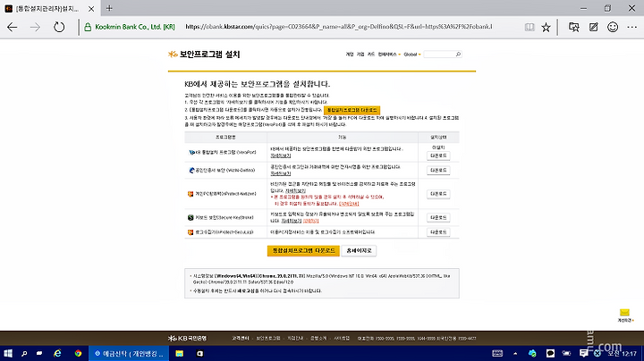Click the URL address bar
The height and width of the screenshot is (361, 644).
click(x=339, y=27)
